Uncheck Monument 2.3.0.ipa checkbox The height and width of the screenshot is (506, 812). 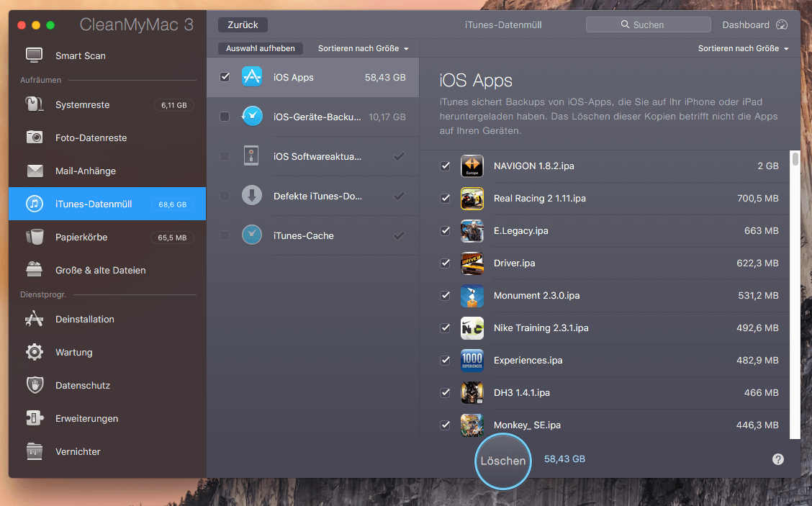pos(446,296)
